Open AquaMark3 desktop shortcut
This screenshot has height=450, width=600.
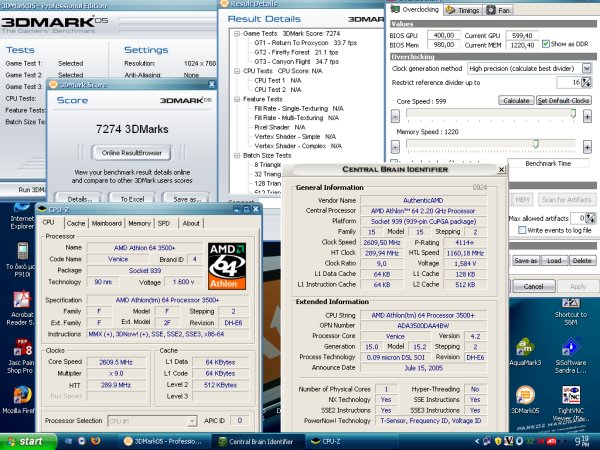tap(525, 352)
